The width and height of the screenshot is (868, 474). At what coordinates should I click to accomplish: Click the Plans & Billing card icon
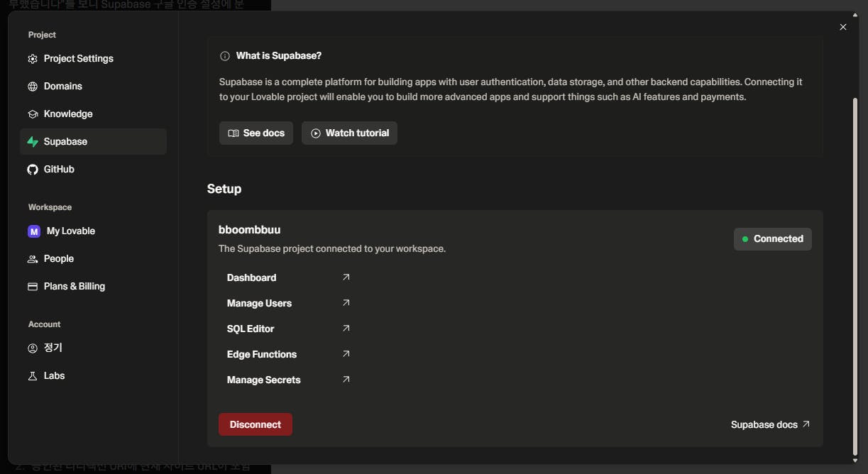point(33,287)
